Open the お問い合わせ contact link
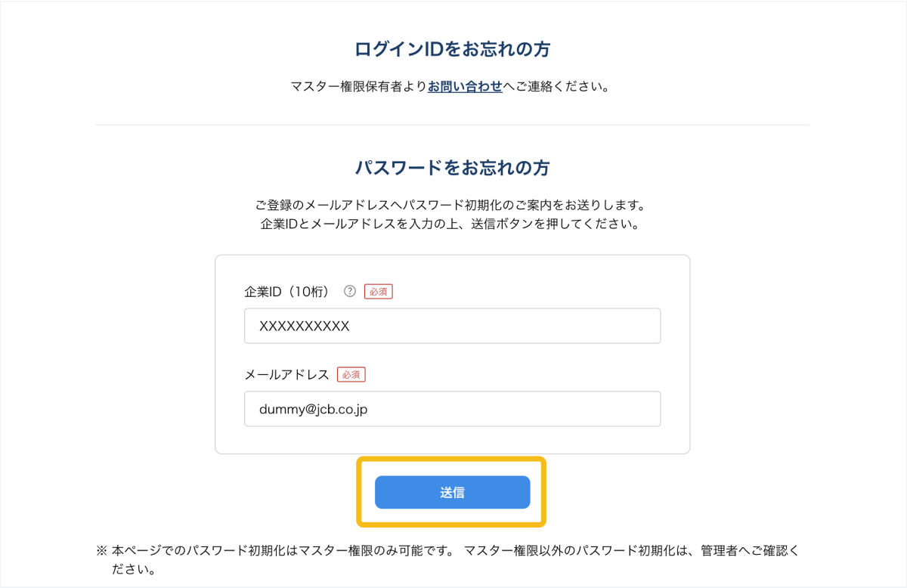This screenshot has height=588, width=907. [x=465, y=86]
